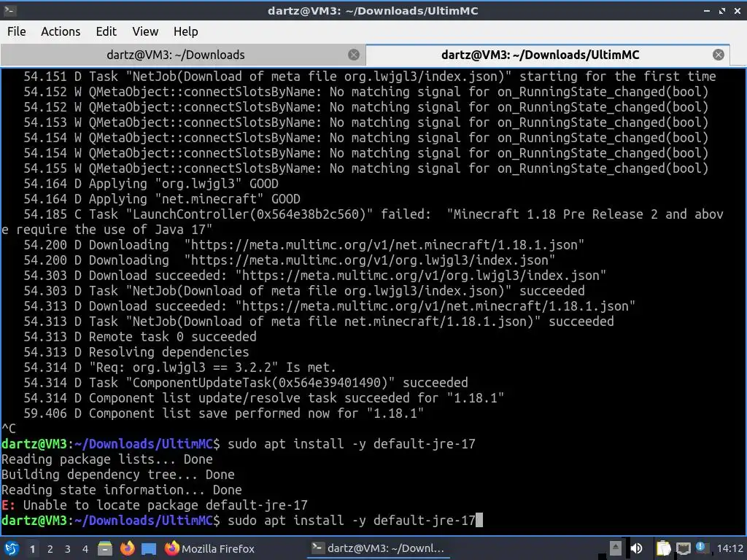The width and height of the screenshot is (747, 560).
Task: Click the ComponentUpdateTask succeeded line
Action: point(246,383)
